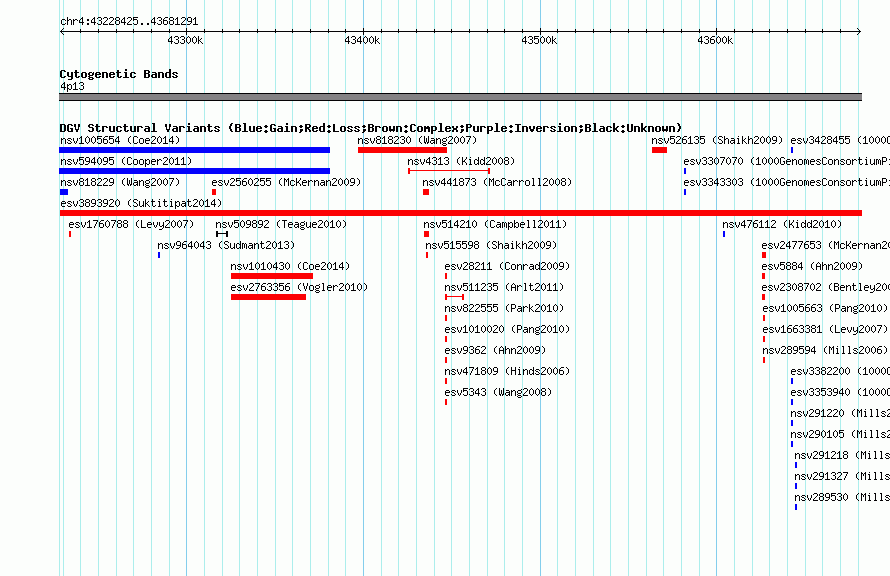Screen dimensions: 890x576
Task: Open nsv818229 (Wang2007) variant label
Action: (120, 182)
